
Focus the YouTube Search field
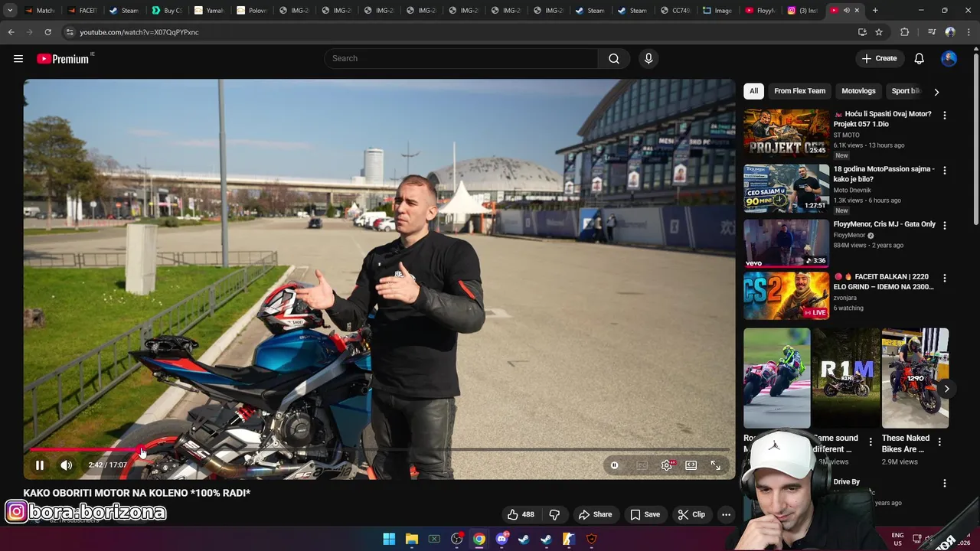coord(461,59)
